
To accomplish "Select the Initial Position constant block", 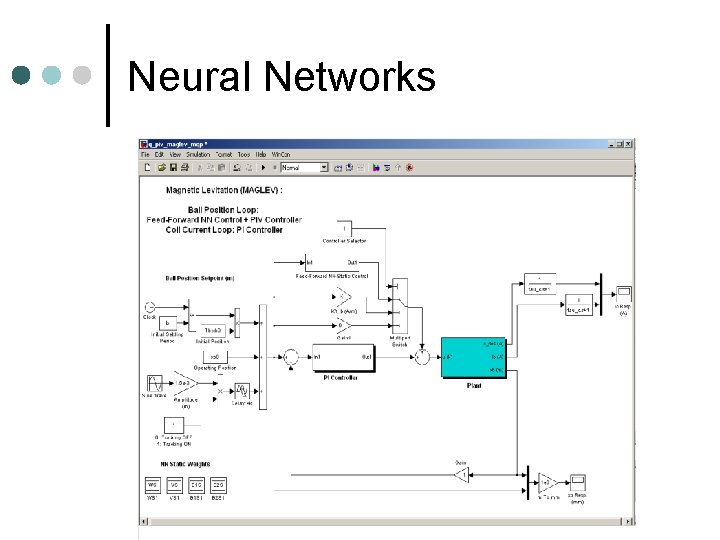I will pos(213,331).
